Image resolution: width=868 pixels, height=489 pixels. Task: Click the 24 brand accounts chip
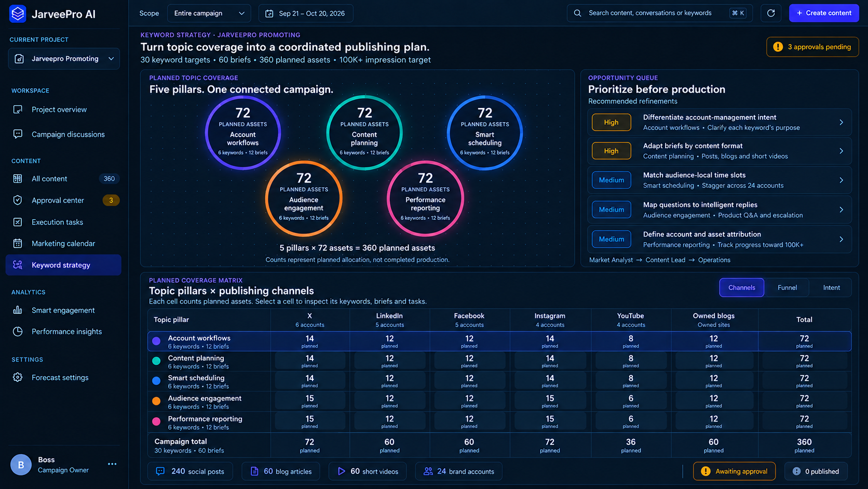(x=458, y=471)
